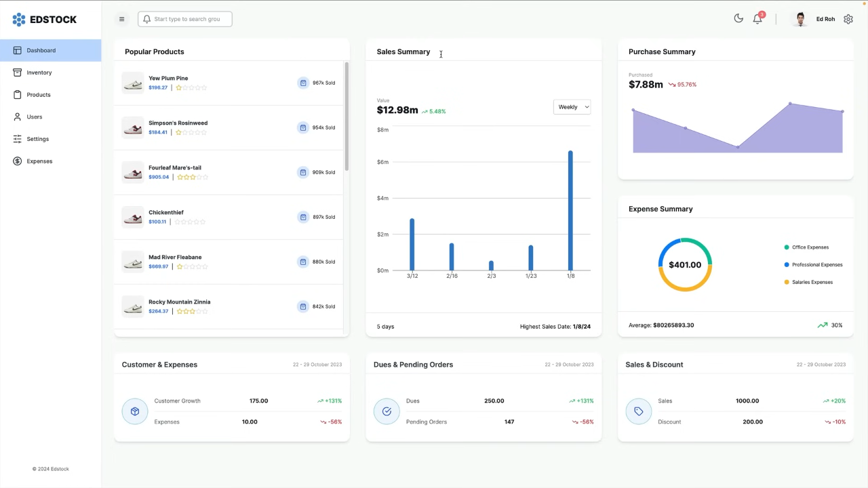Open the Users page via its sidebar icon
The width and height of the screenshot is (868, 488).
tap(17, 117)
